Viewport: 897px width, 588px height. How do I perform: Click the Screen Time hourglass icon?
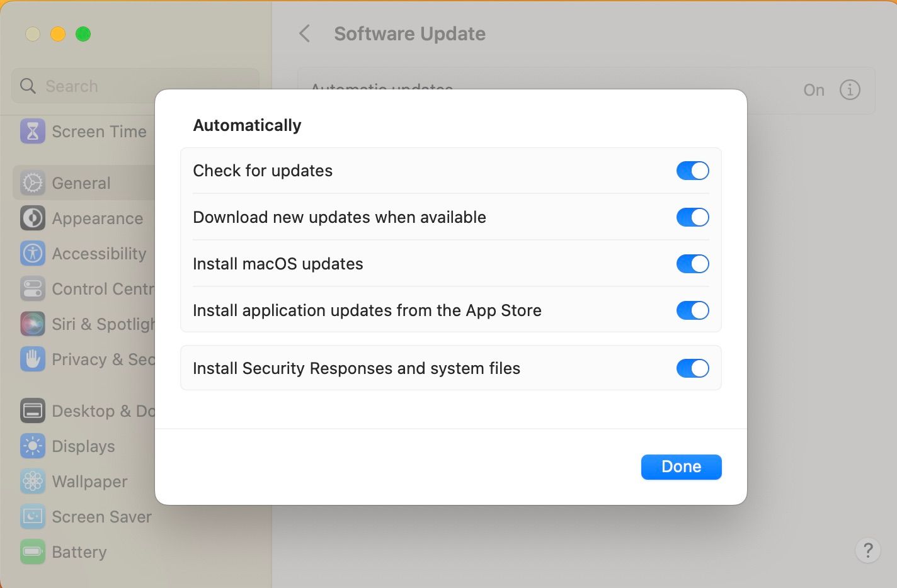coord(33,132)
